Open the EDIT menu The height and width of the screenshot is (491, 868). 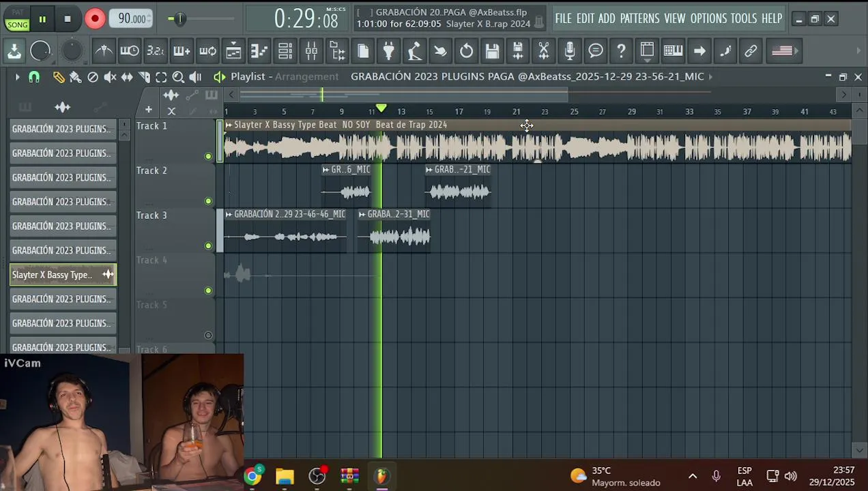(585, 18)
